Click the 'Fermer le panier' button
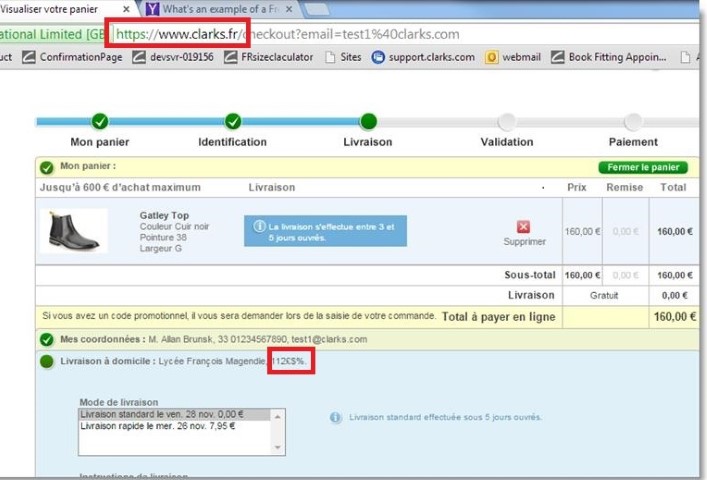Image resolution: width=707 pixels, height=480 pixels. [x=643, y=167]
